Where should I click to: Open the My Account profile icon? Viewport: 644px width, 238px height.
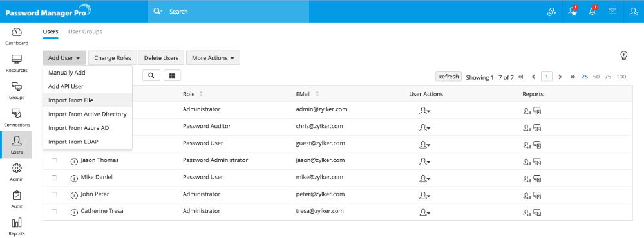click(633, 12)
